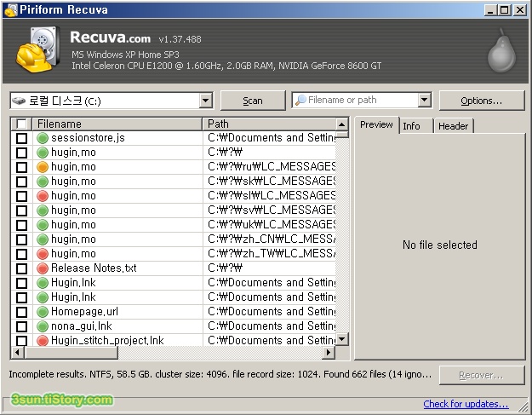Click the green status dot beside Homepage.url

43,312
